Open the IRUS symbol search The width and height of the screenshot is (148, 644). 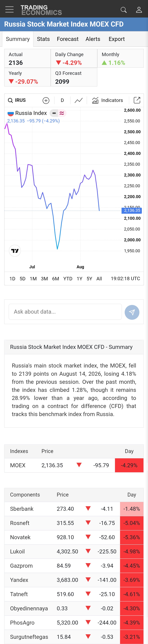pyautogui.click(x=17, y=101)
